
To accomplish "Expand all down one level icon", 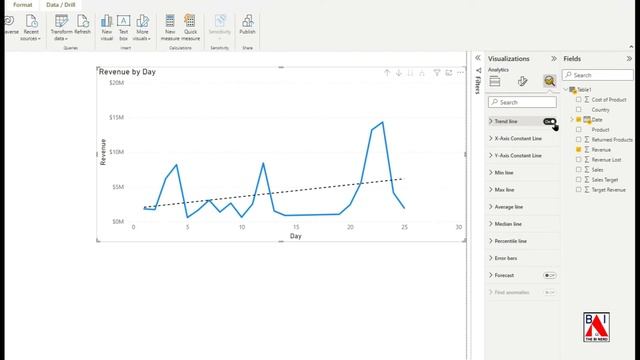I will point(422,73).
